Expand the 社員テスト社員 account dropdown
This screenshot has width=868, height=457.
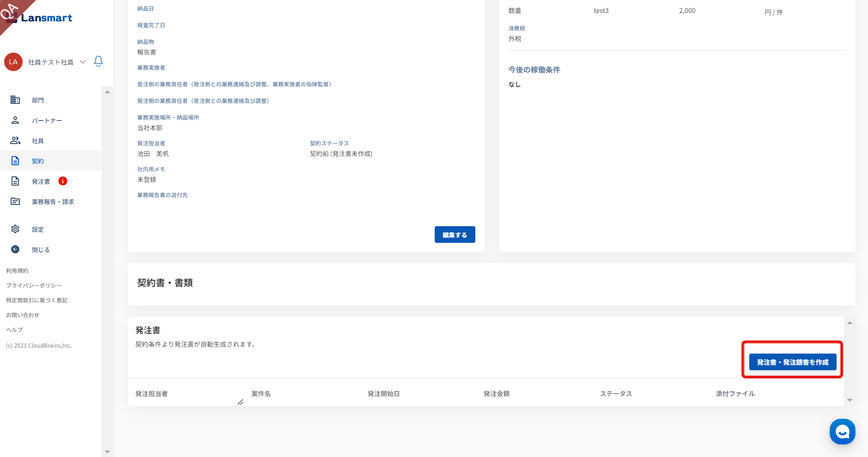(83, 62)
